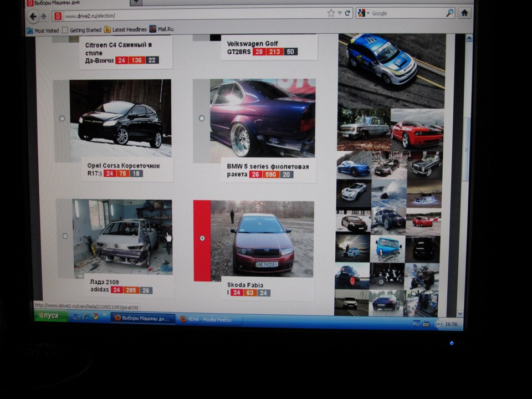The height and width of the screenshot is (399, 532).
Task: Launch the Chrome quick launch icon
Action: [x=95, y=316]
